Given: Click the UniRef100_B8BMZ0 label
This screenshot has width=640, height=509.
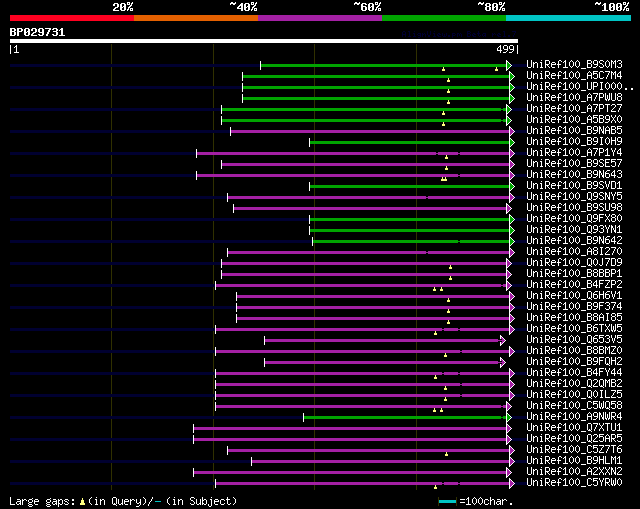Looking at the screenshot, I should (x=574, y=351).
